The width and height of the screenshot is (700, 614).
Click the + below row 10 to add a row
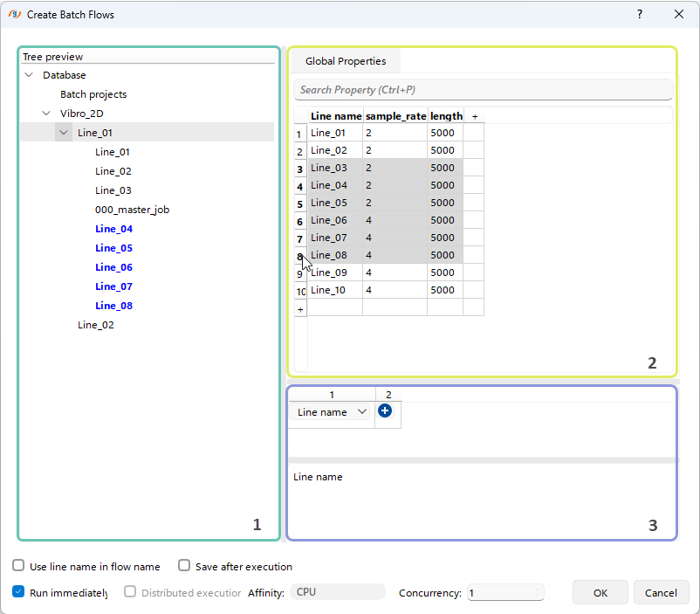300,307
